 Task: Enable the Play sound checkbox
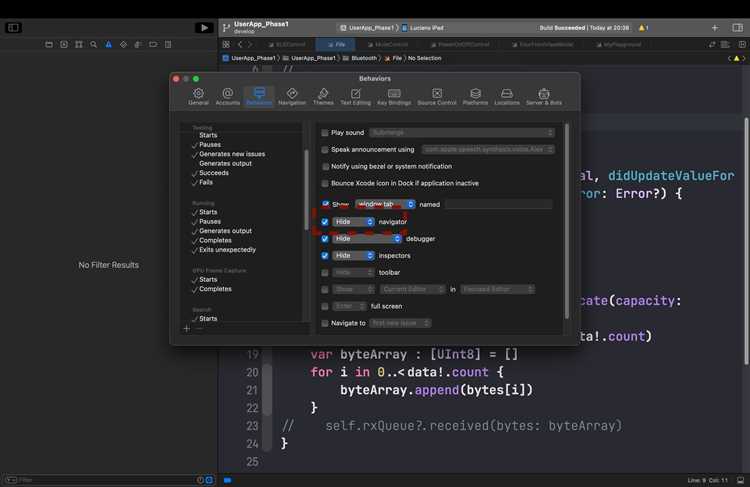click(325, 133)
